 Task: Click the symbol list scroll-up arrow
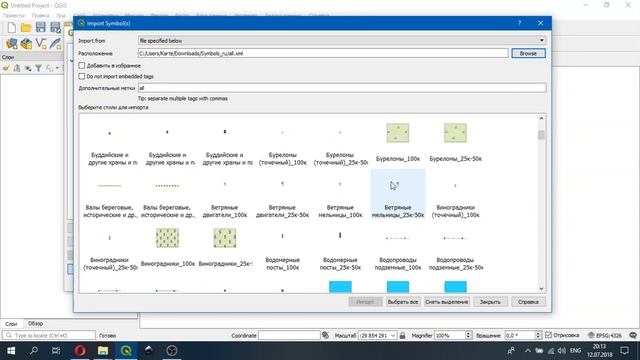coord(541,118)
